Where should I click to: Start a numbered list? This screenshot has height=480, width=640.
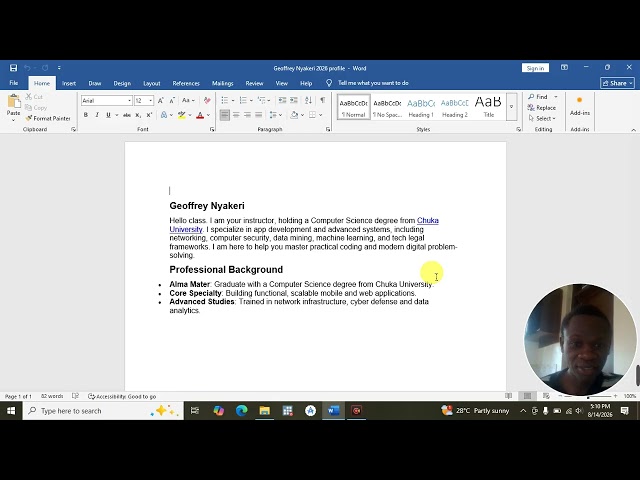point(243,100)
